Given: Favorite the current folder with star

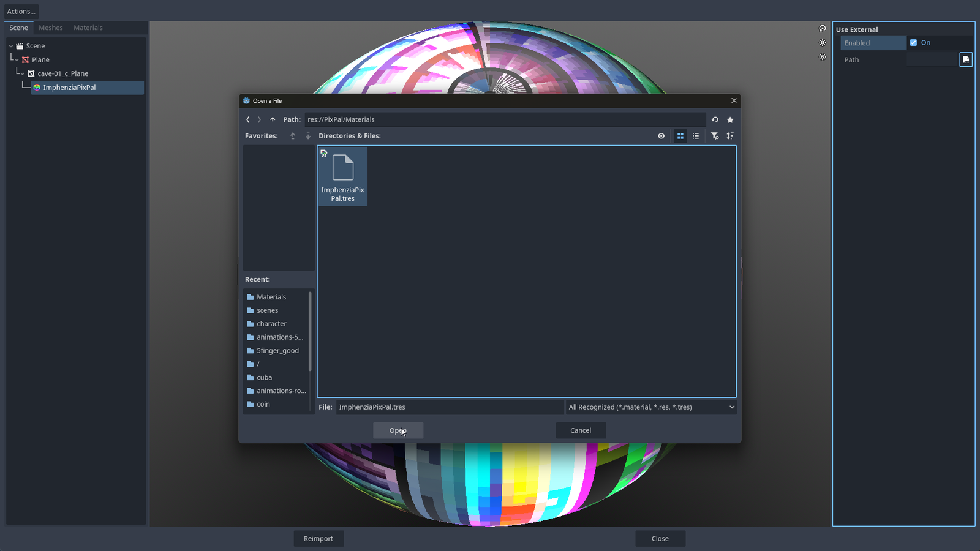Looking at the screenshot, I should [730, 120].
